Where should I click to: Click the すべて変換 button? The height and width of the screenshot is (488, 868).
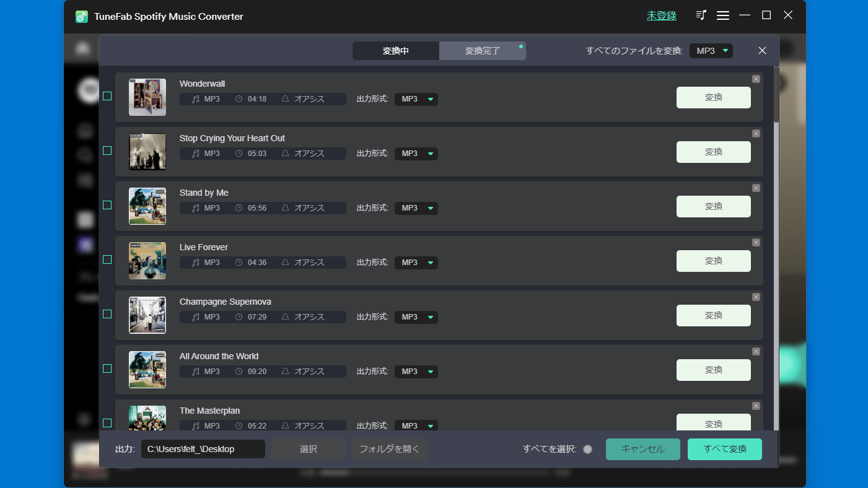(x=725, y=449)
